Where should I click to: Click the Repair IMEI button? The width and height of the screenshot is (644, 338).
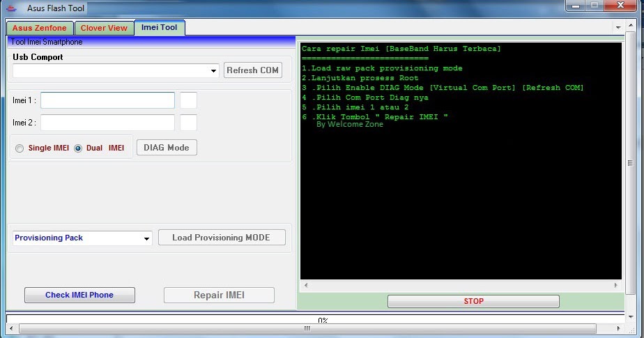click(219, 295)
